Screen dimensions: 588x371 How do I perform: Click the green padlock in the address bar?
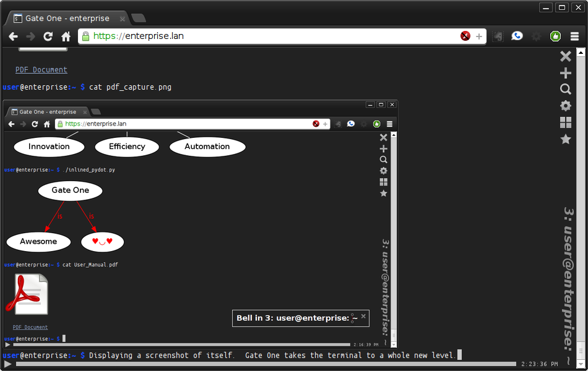click(86, 36)
